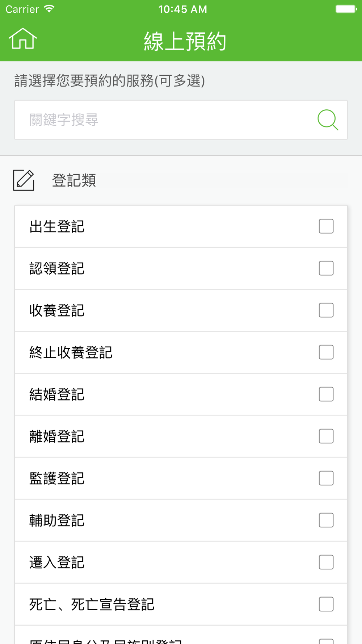
Task: Check the 遷入登記 checkbox
Action: click(x=326, y=563)
